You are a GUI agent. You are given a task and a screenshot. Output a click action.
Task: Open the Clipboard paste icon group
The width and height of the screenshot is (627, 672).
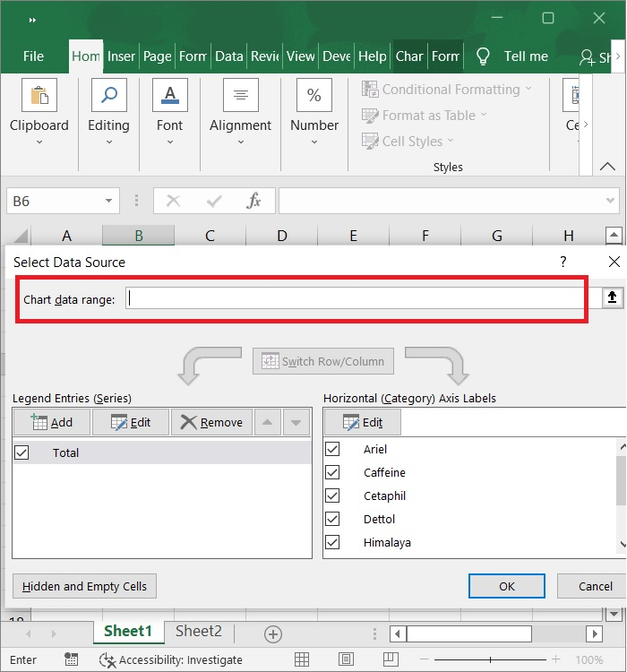pos(39,95)
